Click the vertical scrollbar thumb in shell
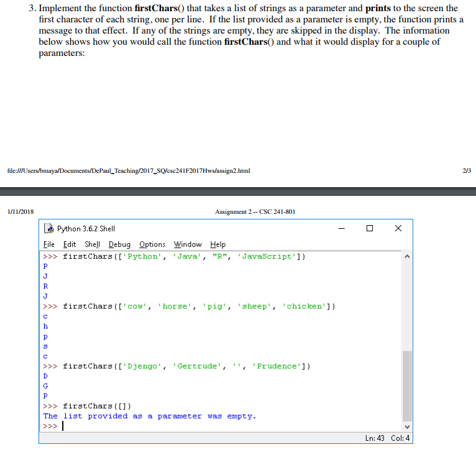476x452 pixels. coord(408,386)
